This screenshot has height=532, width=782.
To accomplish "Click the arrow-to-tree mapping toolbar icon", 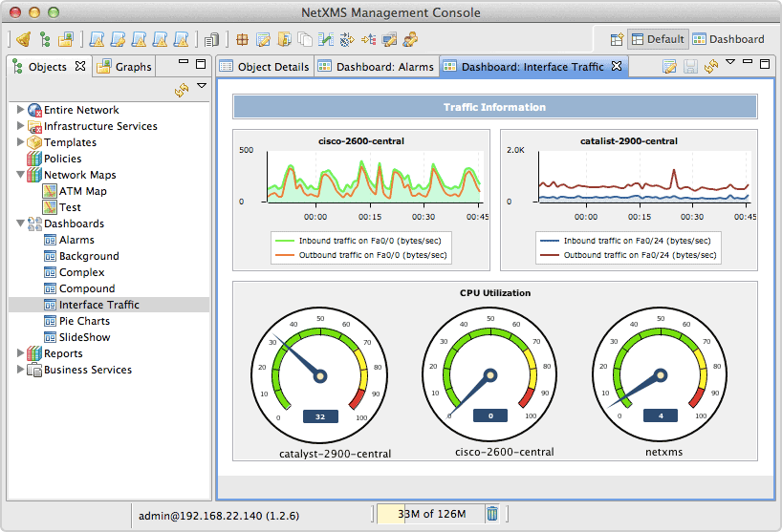I will [x=369, y=39].
